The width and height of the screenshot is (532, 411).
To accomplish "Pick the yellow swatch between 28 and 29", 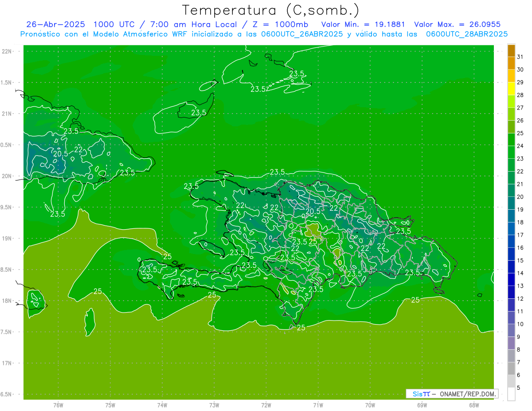I will coord(511,89).
